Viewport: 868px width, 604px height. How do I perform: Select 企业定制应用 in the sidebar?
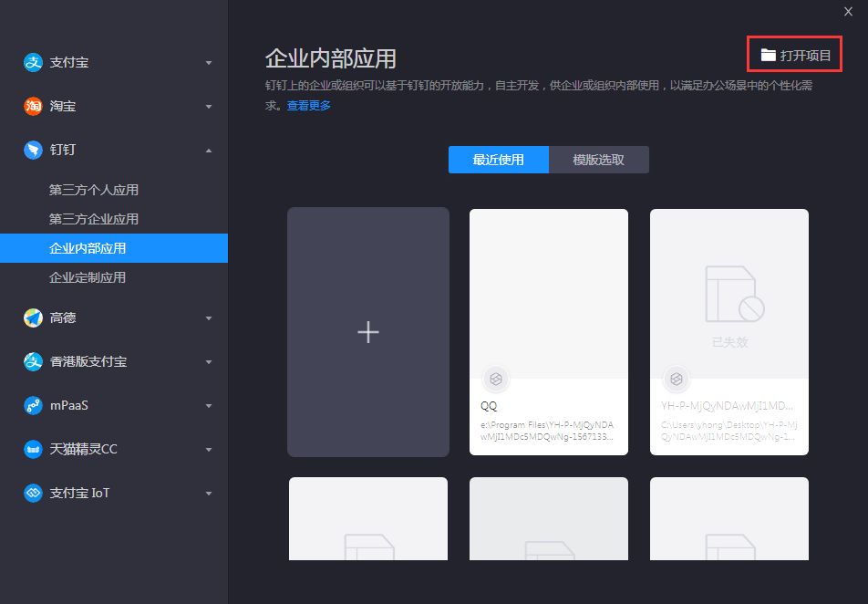(88, 277)
